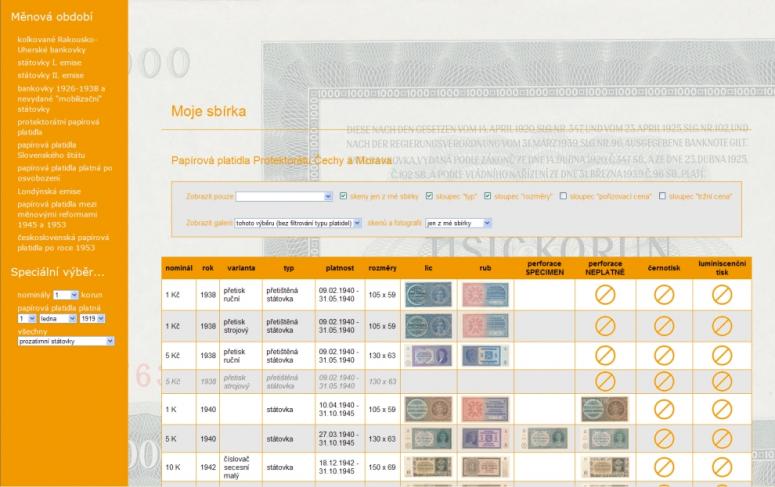Open líc scan of 5 Kč přetisk ruční

click(x=428, y=355)
